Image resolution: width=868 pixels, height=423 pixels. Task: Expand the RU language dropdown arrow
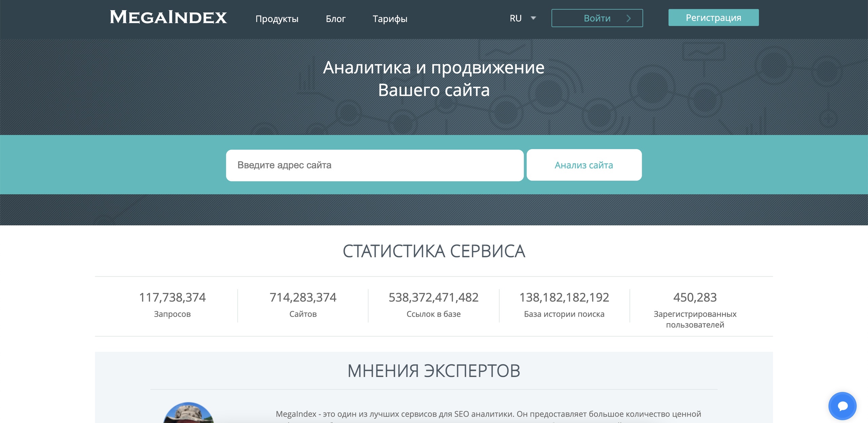click(533, 18)
